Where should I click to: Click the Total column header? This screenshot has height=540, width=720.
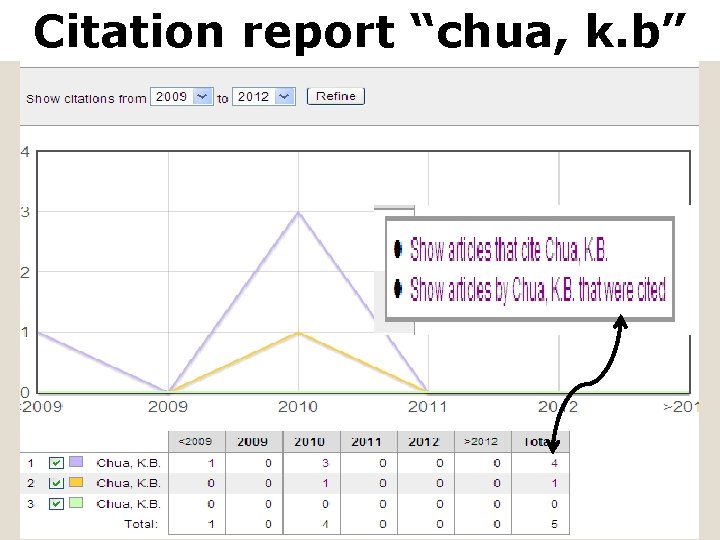click(x=540, y=442)
